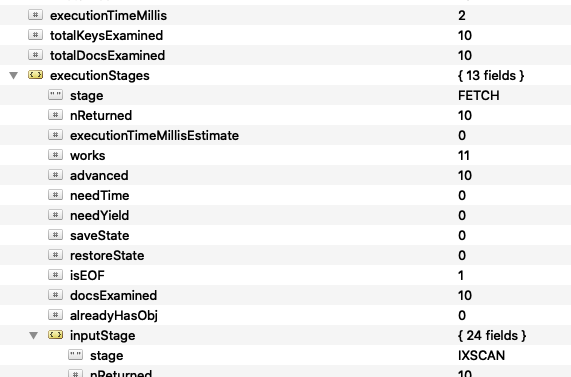Click the string type icon beside FETCH stage
571x377 pixels.
pos(55,95)
